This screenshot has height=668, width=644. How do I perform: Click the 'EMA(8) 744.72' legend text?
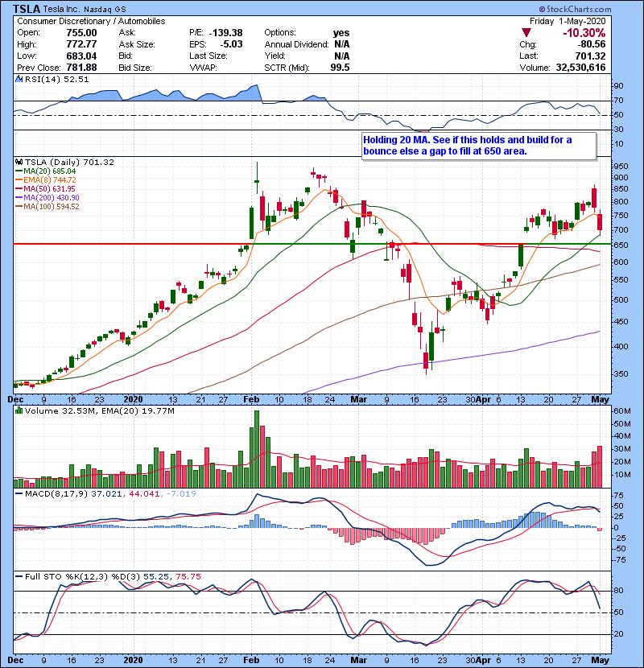point(49,180)
